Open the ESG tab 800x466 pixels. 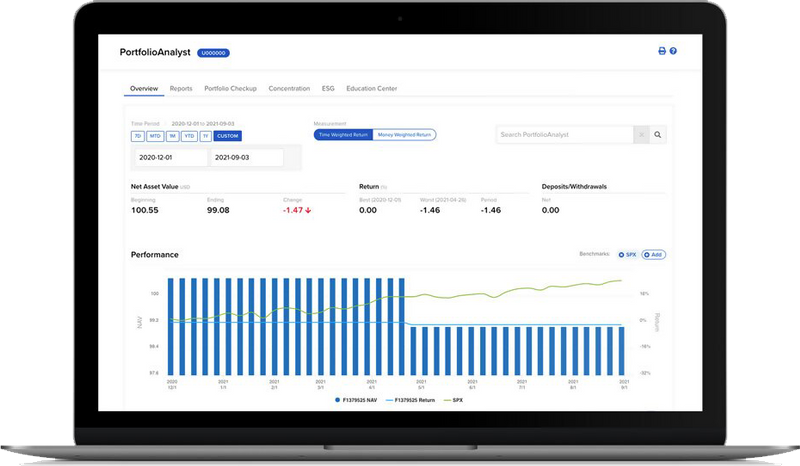coord(328,88)
